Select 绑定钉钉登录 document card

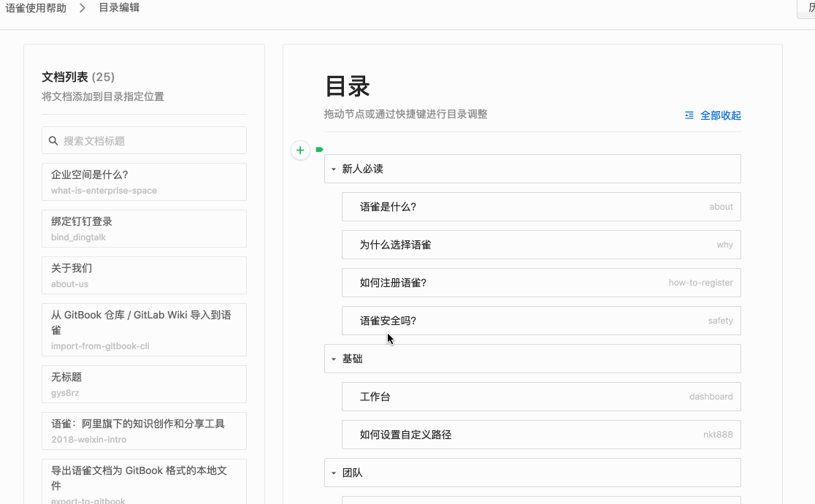[144, 229]
